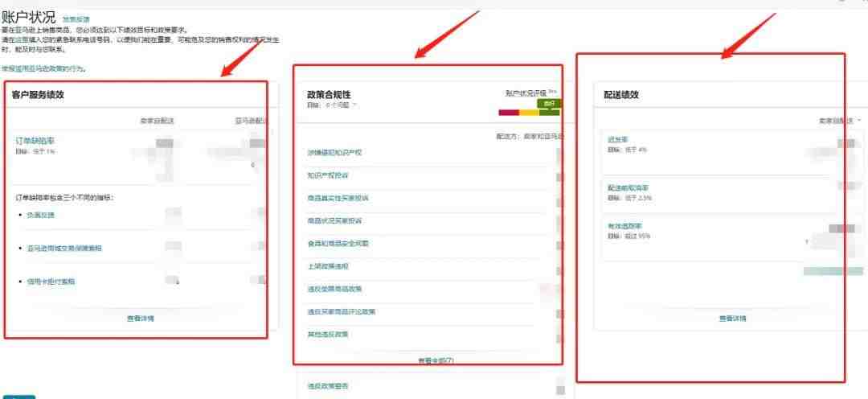Open 上架政策违规 policy item
The width and height of the screenshot is (868, 399).
(x=328, y=266)
